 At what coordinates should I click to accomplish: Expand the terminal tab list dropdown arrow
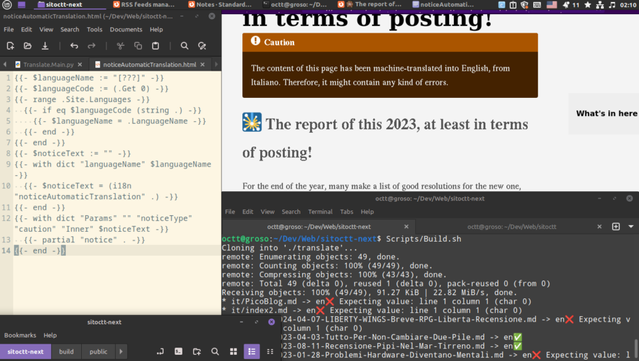click(x=631, y=227)
